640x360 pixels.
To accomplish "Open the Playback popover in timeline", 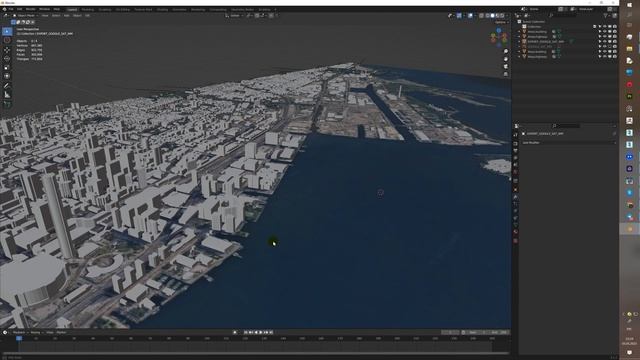I will tap(20, 332).
